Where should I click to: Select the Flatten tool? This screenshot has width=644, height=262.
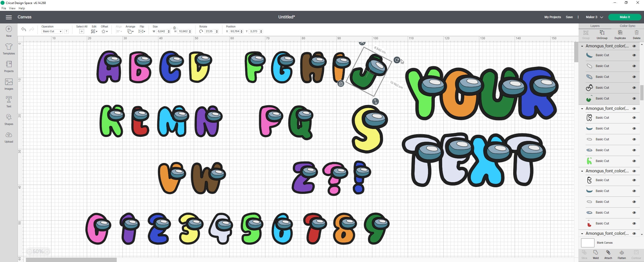[622, 254]
